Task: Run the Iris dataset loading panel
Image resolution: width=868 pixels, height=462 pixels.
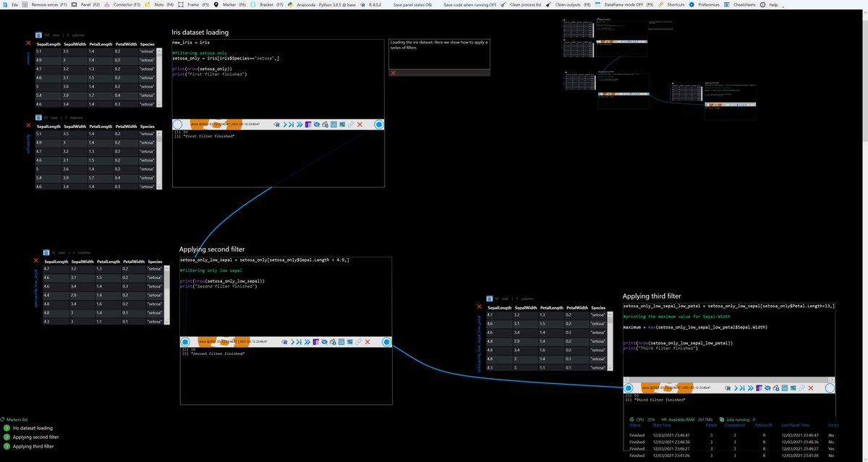Action: (x=284, y=124)
